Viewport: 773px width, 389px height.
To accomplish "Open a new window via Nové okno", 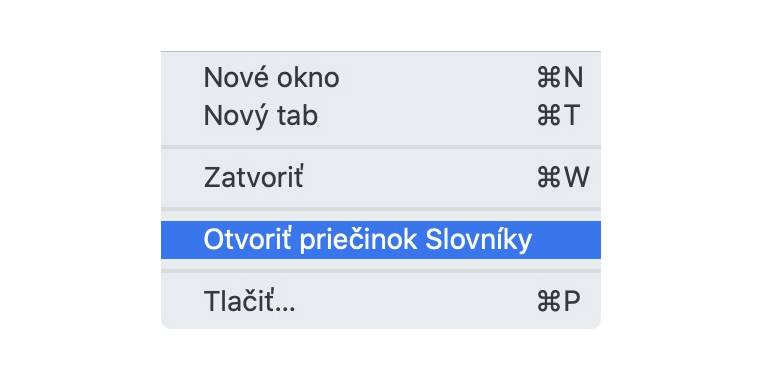I will point(381,78).
